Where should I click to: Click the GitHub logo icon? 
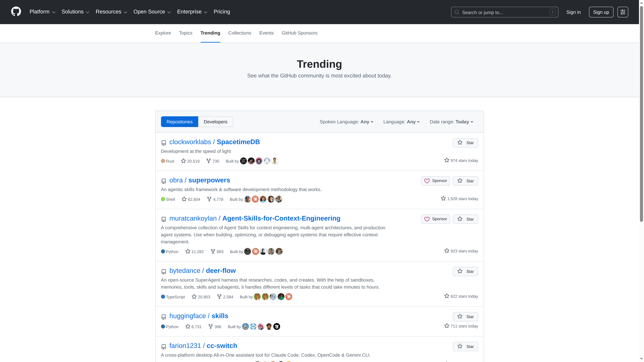[x=16, y=11]
